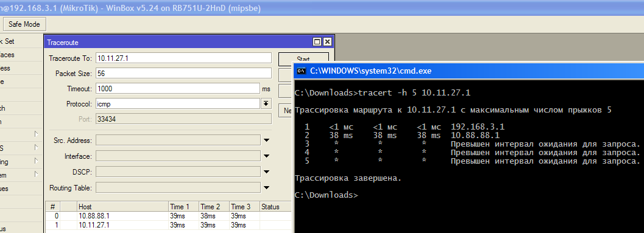Expand the Src. Address option
Image resolution: width=644 pixels, height=233 pixels.
(266, 141)
